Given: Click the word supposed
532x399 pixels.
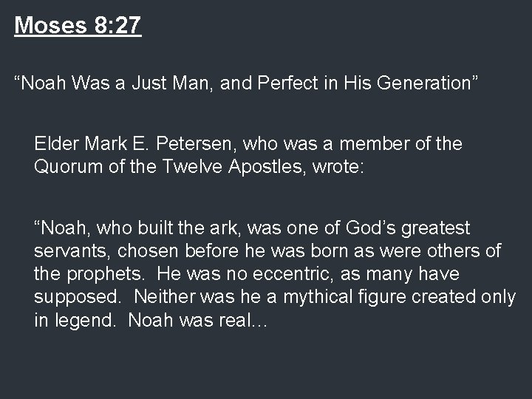Looking at the screenshot, I should [x=78, y=298].
